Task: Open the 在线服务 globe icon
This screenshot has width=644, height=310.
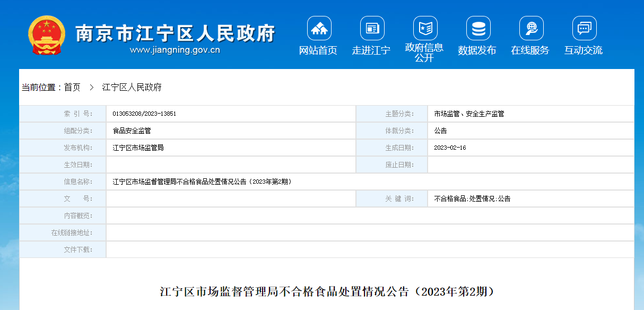Action: (531, 28)
